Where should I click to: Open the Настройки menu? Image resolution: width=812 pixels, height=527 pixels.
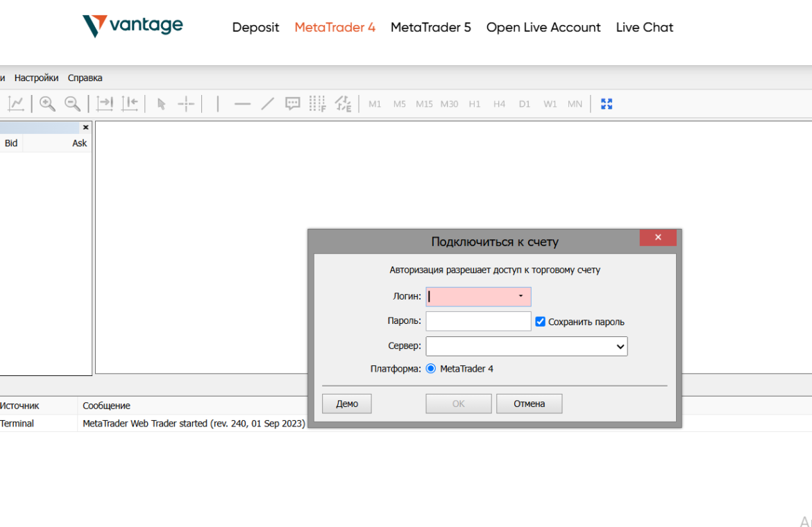[x=36, y=78]
